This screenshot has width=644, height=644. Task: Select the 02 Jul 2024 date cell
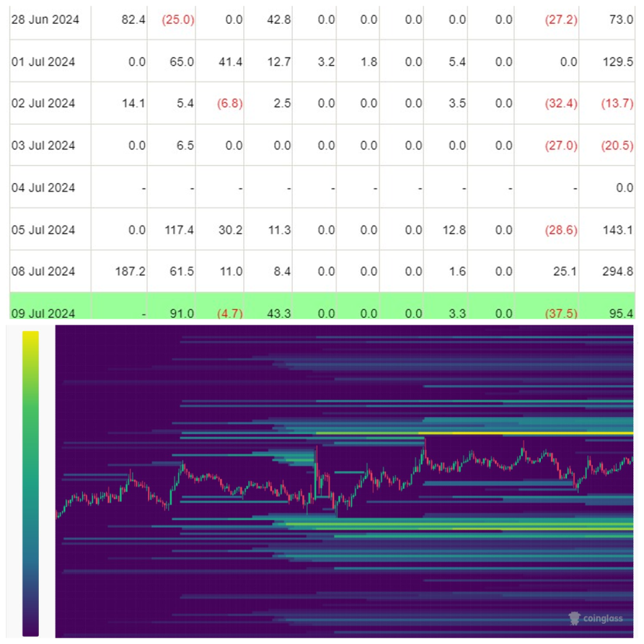point(50,103)
